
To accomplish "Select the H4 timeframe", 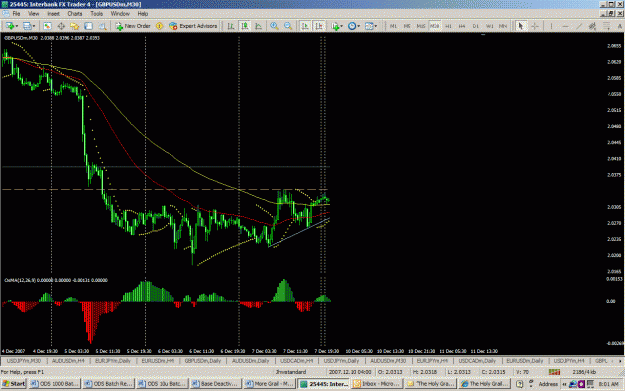I will 462,26.
